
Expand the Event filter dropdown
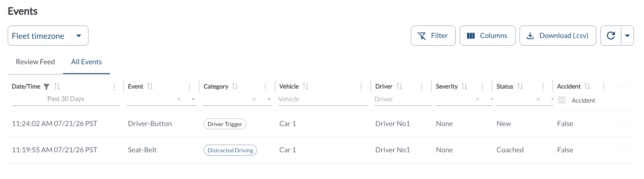[193, 99]
